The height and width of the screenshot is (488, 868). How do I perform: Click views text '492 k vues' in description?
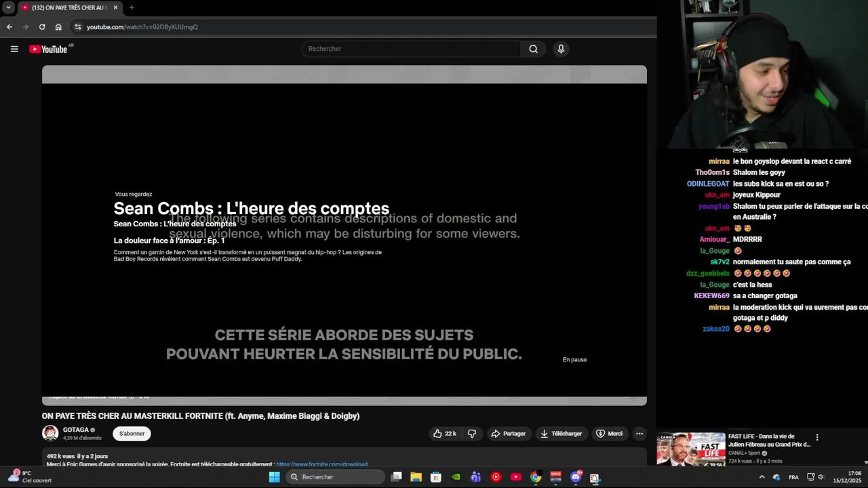point(60,457)
